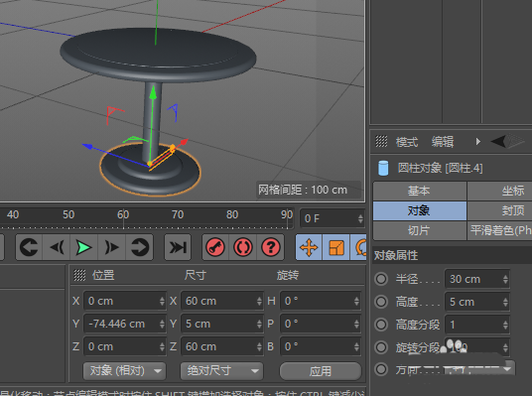Step back to the previous frame
The image size is (532, 396).
point(57,247)
